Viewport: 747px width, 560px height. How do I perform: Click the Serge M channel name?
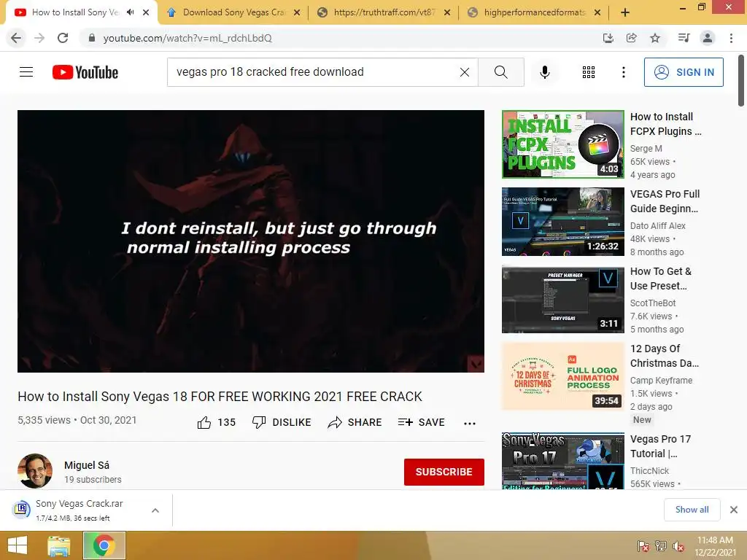click(x=646, y=149)
